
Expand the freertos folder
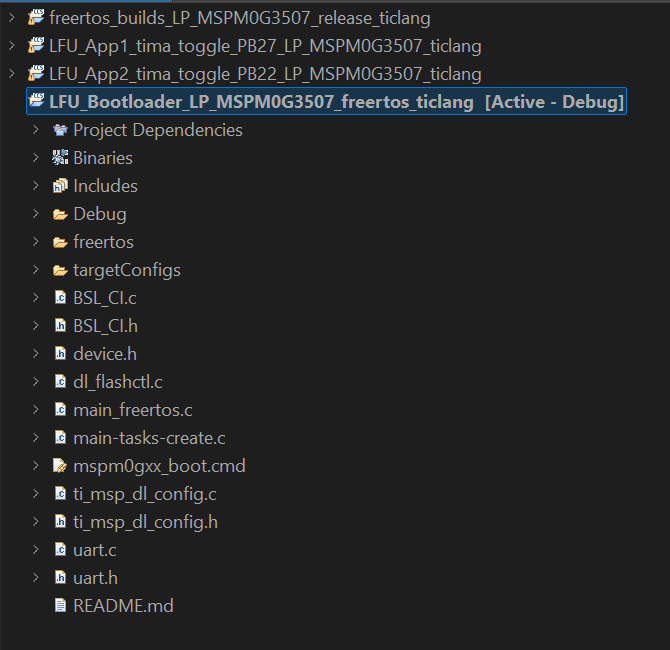coord(36,241)
